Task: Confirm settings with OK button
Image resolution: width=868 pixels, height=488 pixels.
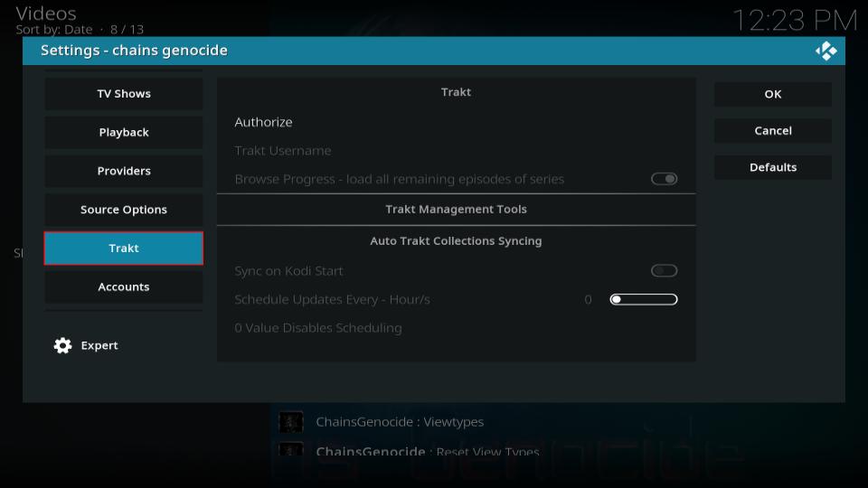Action: (x=773, y=94)
